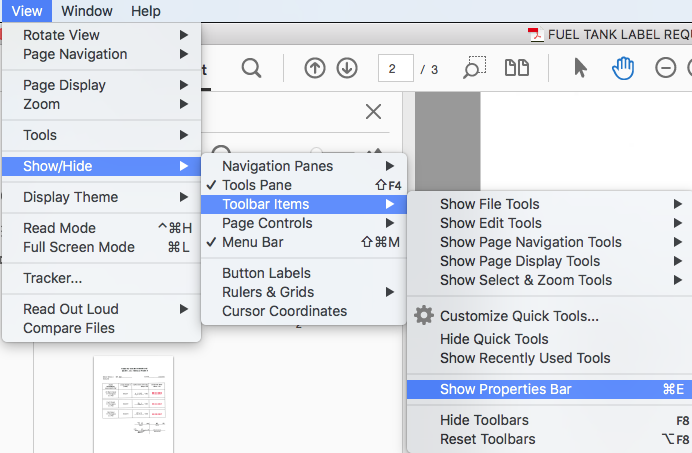Activate the hand pan tool
The width and height of the screenshot is (692, 453).
point(623,68)
